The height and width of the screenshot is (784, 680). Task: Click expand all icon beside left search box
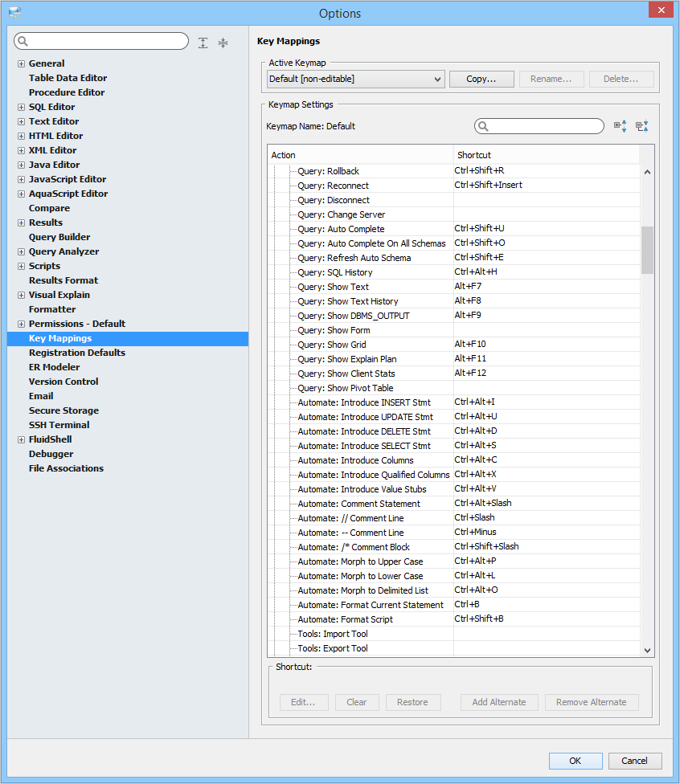(x=203, y=43)
